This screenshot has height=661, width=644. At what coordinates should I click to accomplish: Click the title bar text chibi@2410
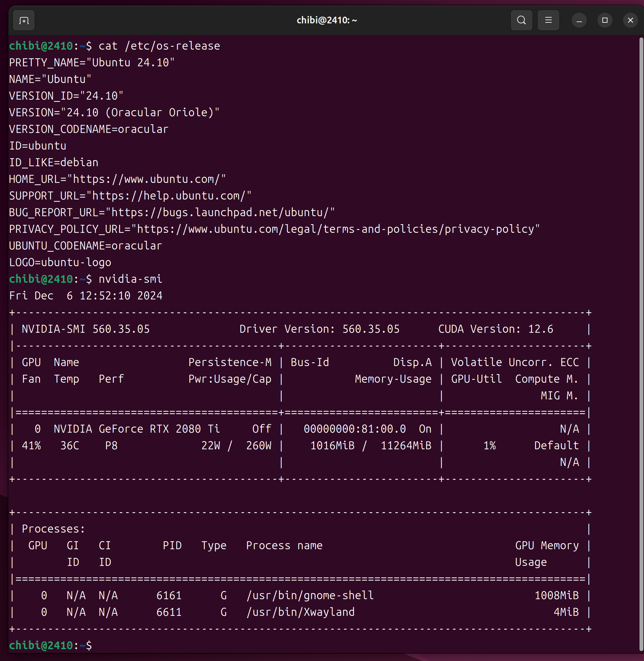(326, 20)
